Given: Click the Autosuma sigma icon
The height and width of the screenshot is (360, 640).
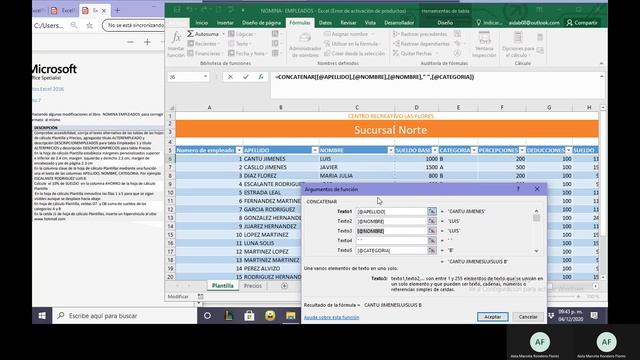Looking at the screenshot, I should [190, 34].
